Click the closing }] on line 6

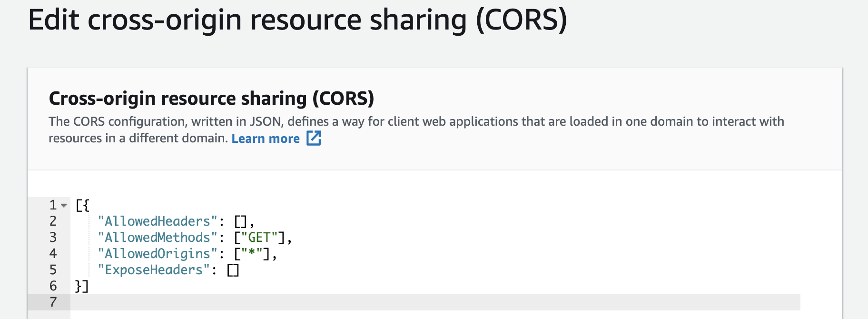point(82,286)
